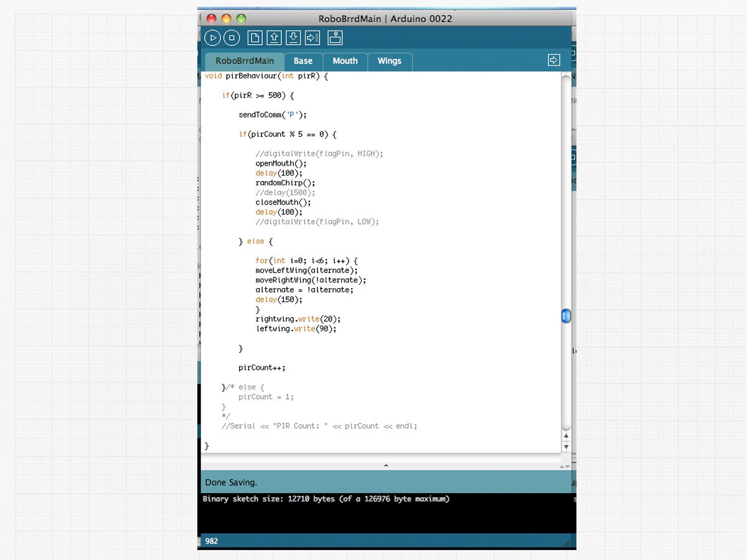
Task: Click the 'rightwing.write(20);' line
Action: pyautogui.click(x=298, y=319)
